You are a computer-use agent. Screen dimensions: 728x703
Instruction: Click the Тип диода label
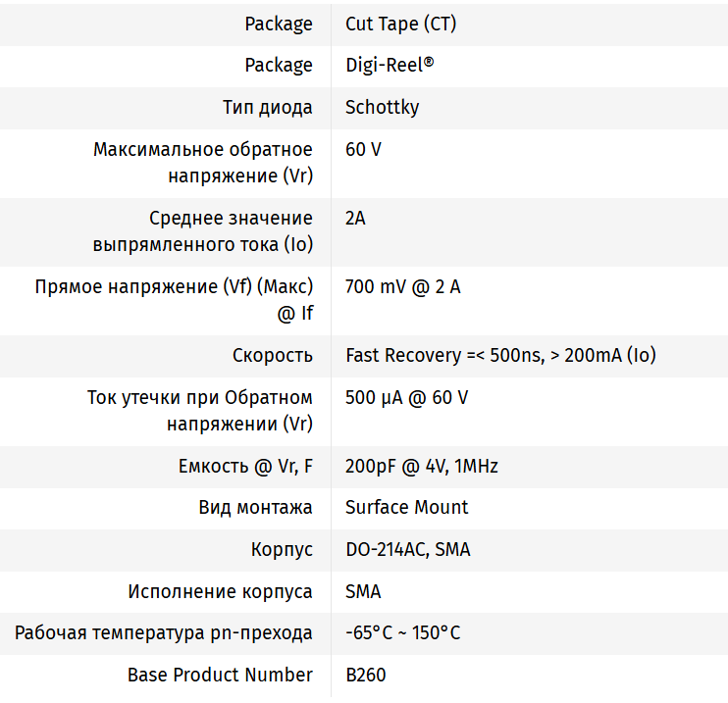click(267, 107)
